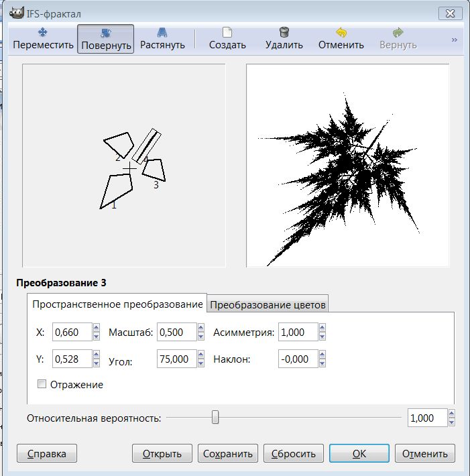Click the Отменить (Undo) arrow icon
This screenshot has width=470, height=476.
tap(341, 32)
